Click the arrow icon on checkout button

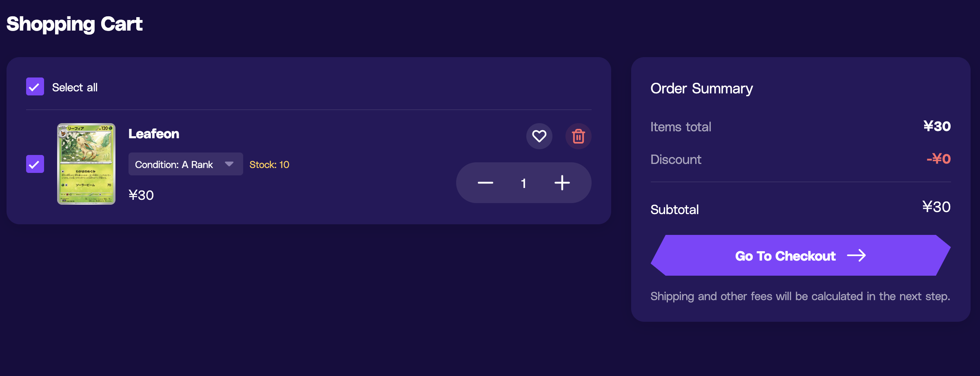click(x=856, y=256)
